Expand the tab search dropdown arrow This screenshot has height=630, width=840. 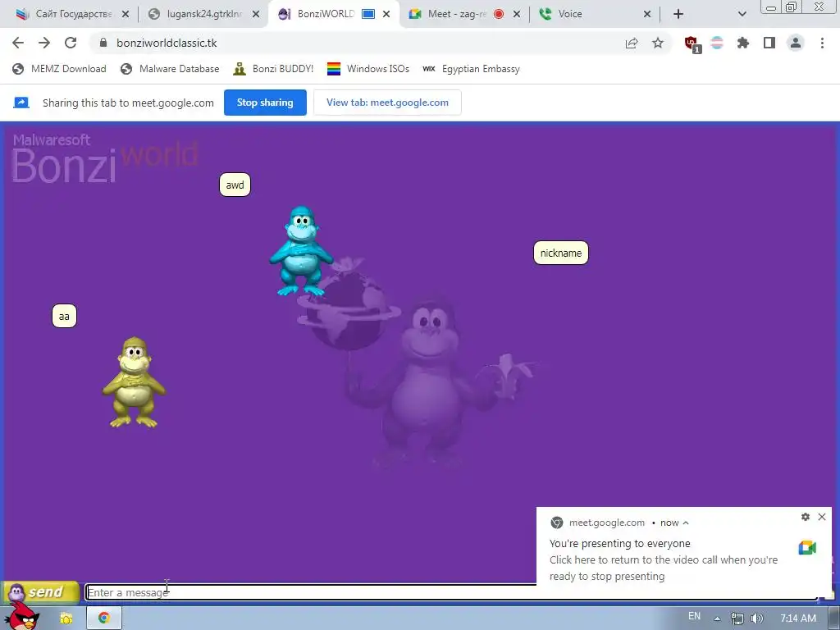[x=742, y=14]
